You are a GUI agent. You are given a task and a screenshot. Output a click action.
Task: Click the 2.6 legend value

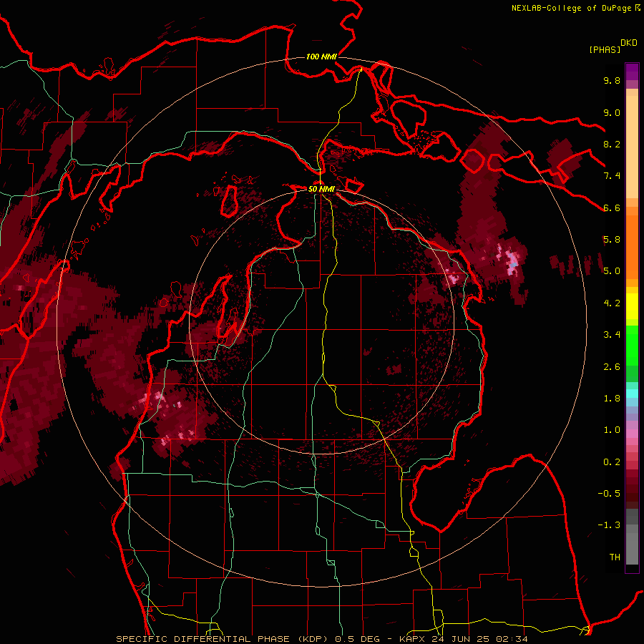[x=612, y=367]
